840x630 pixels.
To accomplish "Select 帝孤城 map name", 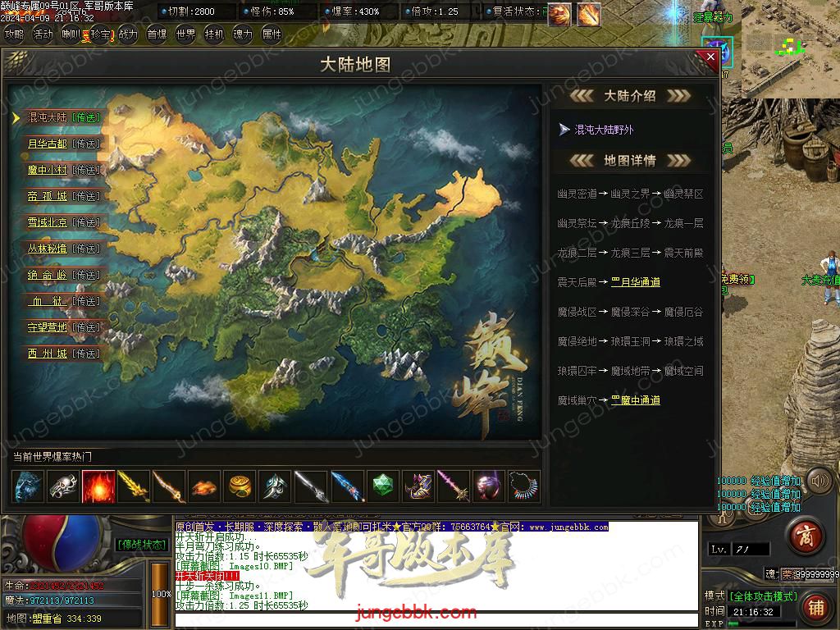I will [48, 196].
